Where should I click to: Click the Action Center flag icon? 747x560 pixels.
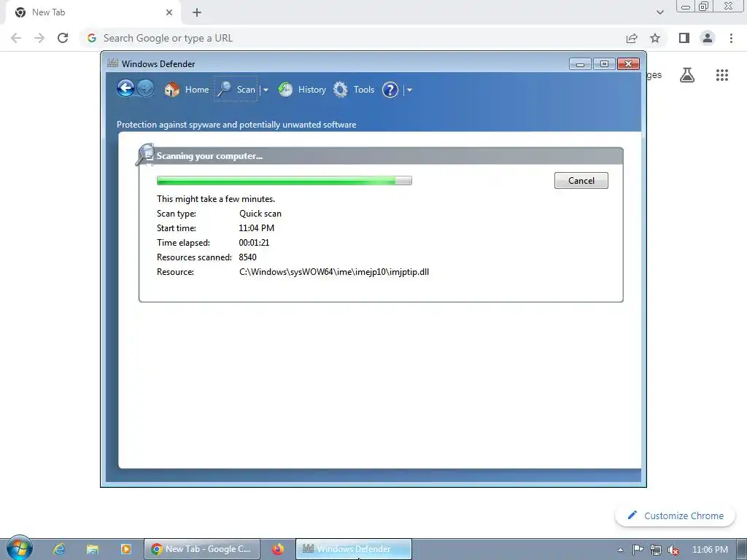638,550
